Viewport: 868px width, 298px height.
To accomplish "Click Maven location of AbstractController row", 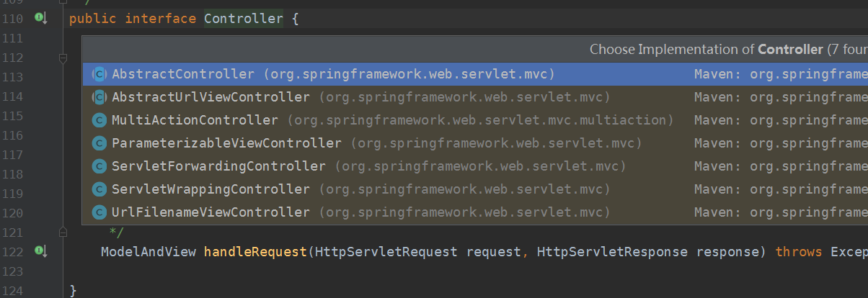I will coord(781,74).
